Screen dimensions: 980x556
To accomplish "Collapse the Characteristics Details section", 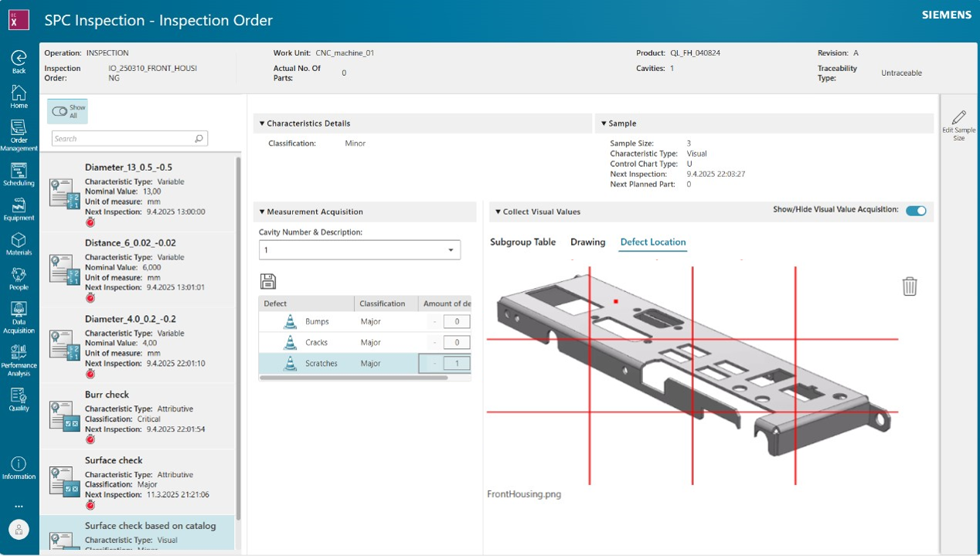I will (262, 124).
